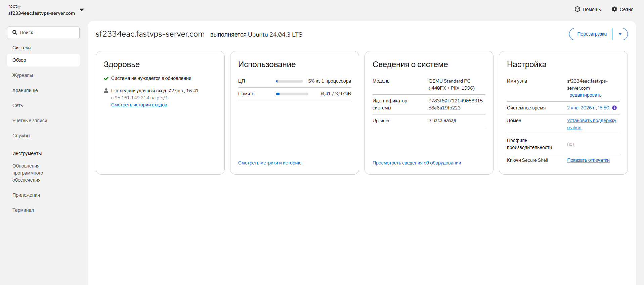Click the Session gear icon

coord(614,9)
